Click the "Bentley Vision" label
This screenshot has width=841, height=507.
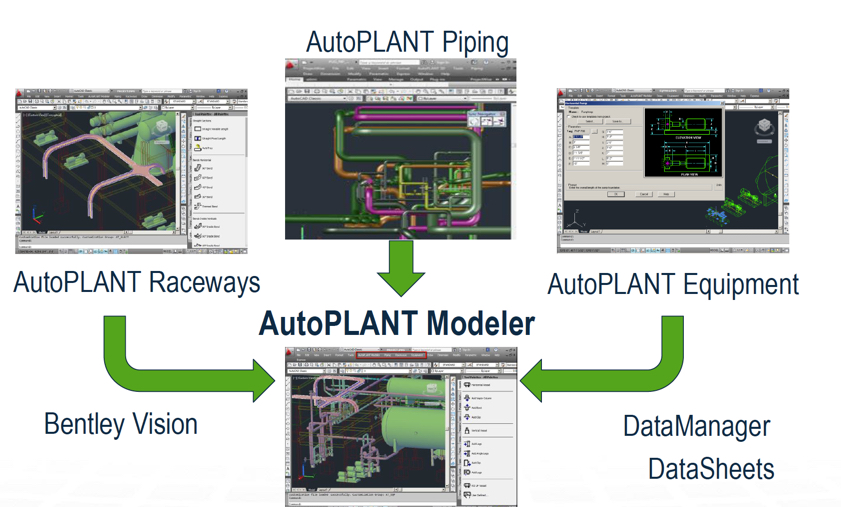pyautogui.click(x=121, y=424)
